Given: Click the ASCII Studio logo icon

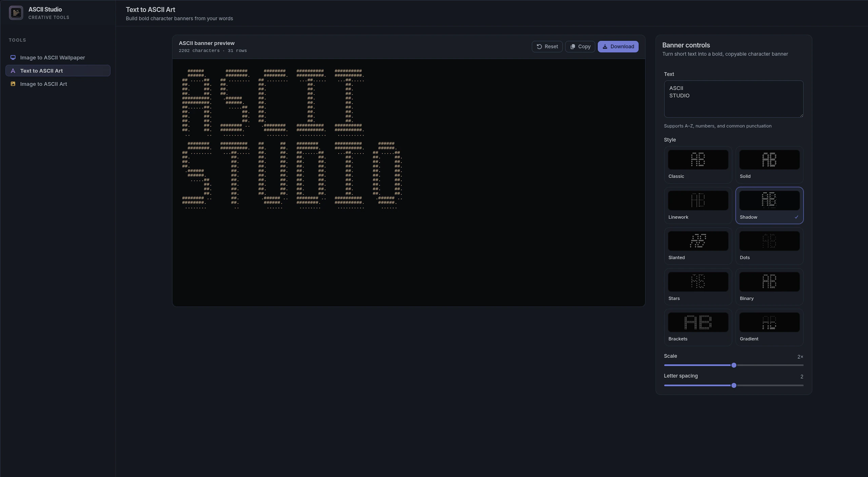Looking at the screenshot, I should (16, 13).
